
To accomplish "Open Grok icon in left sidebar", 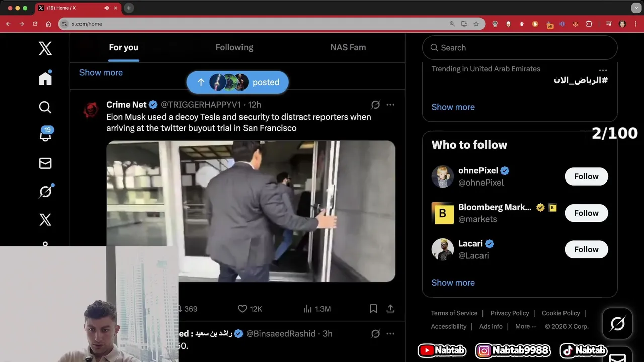I will click(x=45, y=191).
